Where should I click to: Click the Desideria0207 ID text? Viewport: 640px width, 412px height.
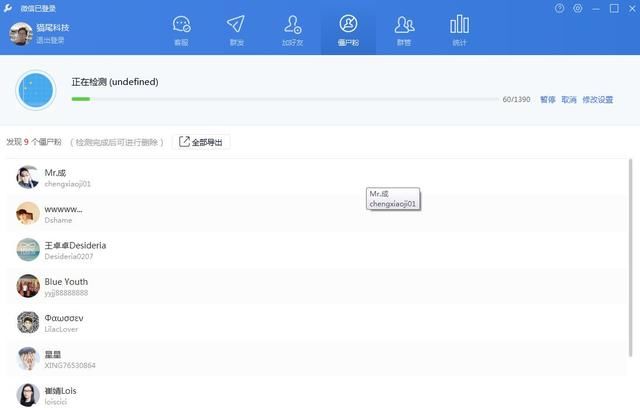click(69, 256)
